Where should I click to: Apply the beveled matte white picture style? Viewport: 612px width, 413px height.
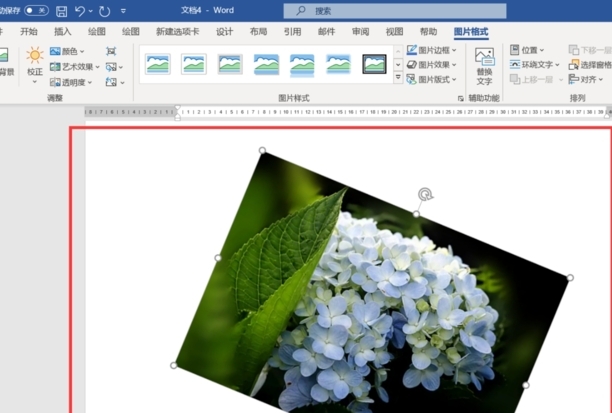point(194,64)
